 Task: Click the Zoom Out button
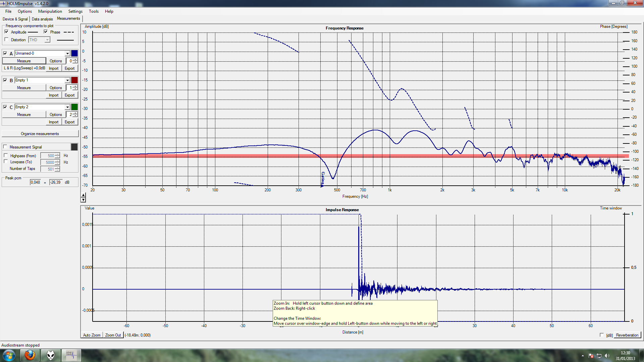tap(113, 335)
